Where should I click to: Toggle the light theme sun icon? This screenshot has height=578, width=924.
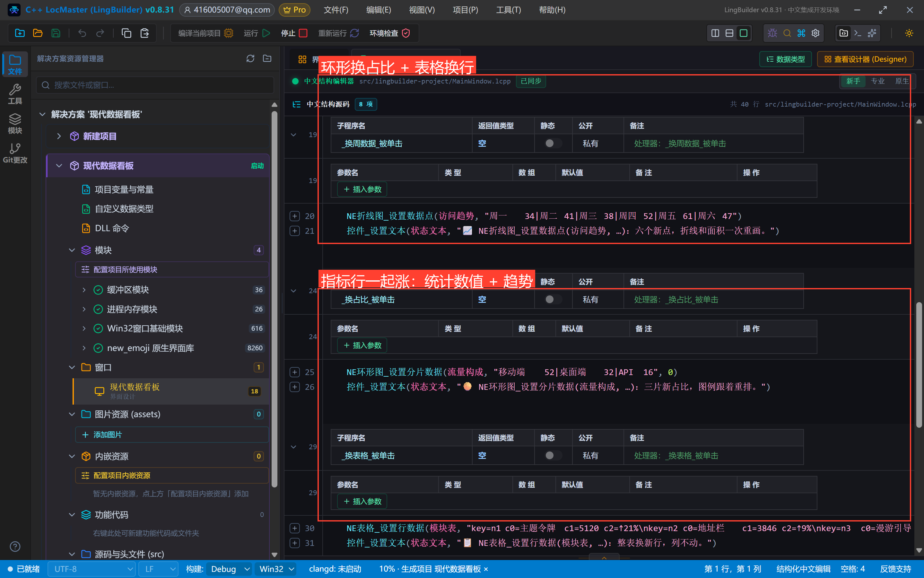pyautogui.click(x=909, y=33)
